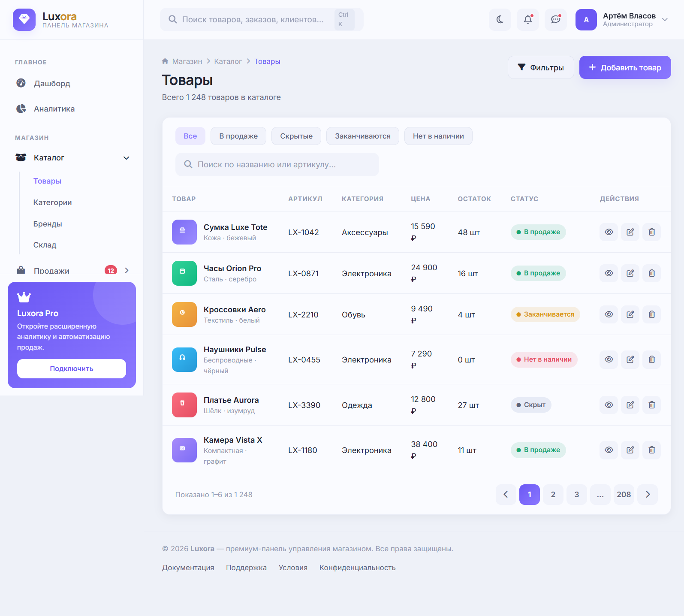This screenshot has height=616, width=684.
Task: Select page 3 in pagination
Action: (x=577, y=495)
